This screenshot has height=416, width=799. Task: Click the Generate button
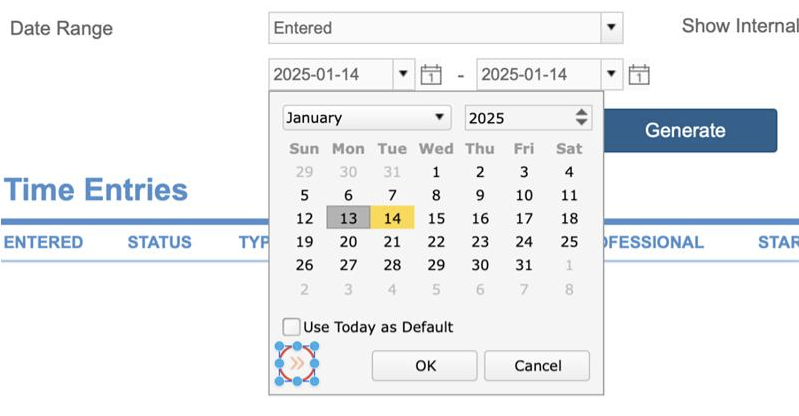tap(685, 131)
